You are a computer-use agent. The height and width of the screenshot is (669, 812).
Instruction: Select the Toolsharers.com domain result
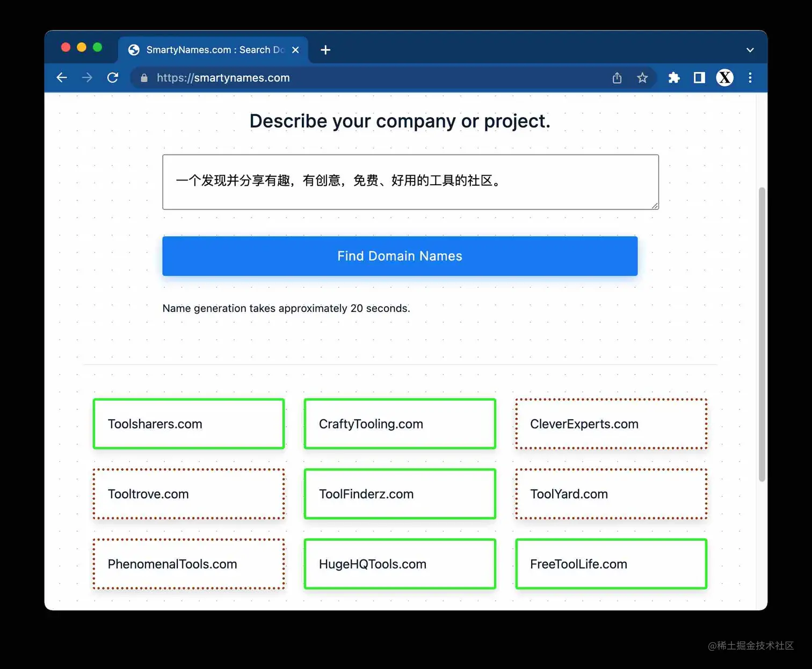(189, 424)
